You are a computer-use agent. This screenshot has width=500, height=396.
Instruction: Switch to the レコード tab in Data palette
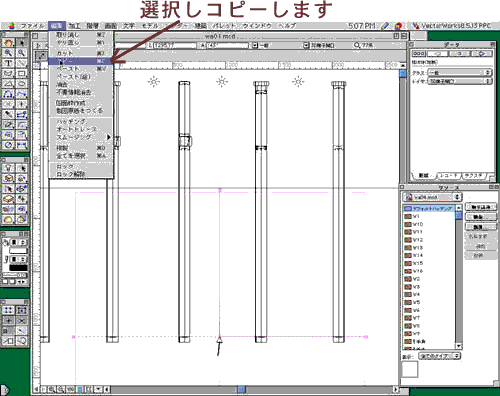tap(448, 175)
